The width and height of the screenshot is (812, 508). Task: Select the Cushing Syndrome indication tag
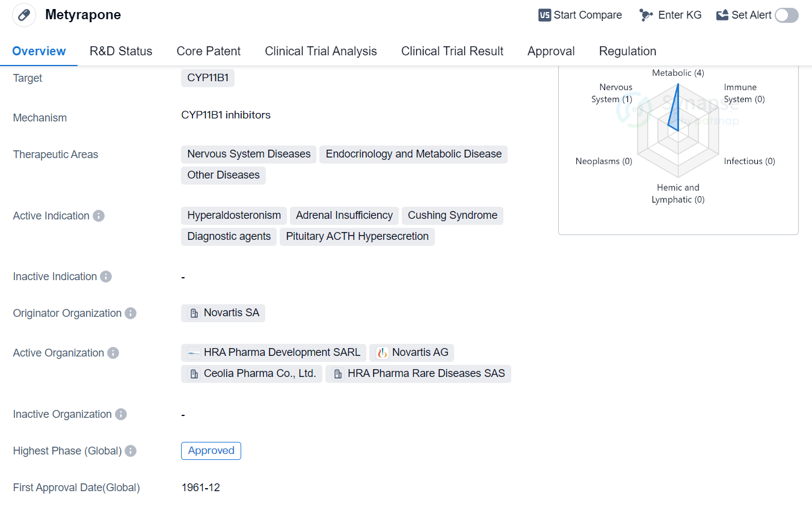click(x=452, y=215)
